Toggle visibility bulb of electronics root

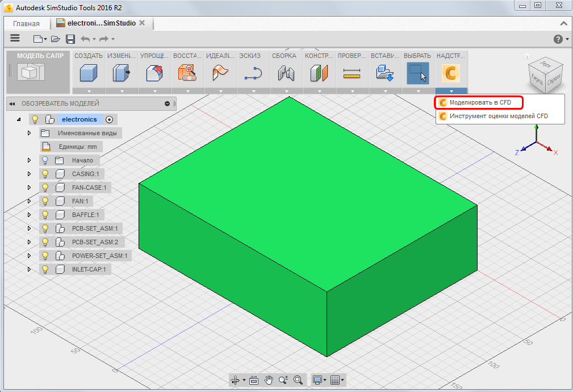click(35, 119)
